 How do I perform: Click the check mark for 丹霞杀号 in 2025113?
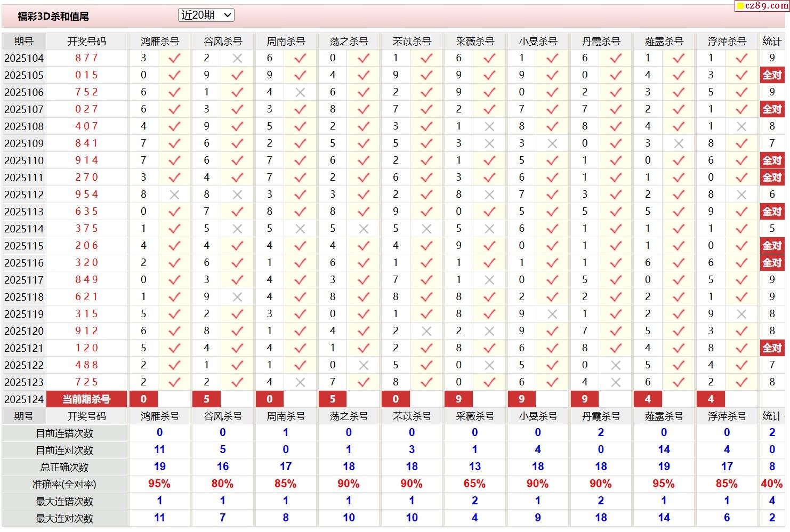616,212
